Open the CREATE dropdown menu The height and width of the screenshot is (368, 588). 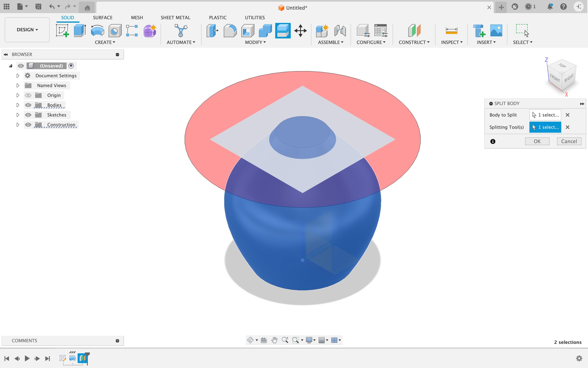105,42
